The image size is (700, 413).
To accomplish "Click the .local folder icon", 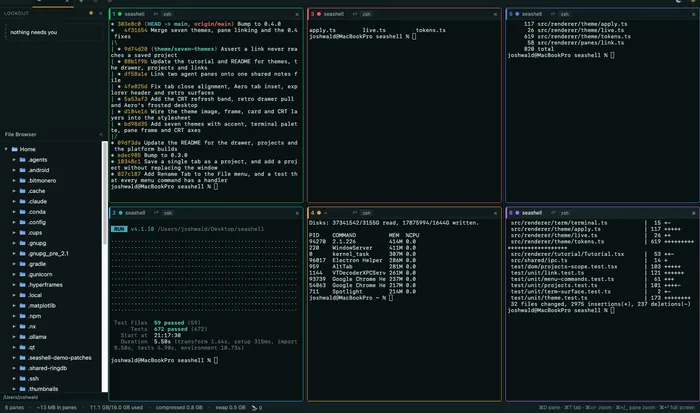I will [x=22, y=295].
